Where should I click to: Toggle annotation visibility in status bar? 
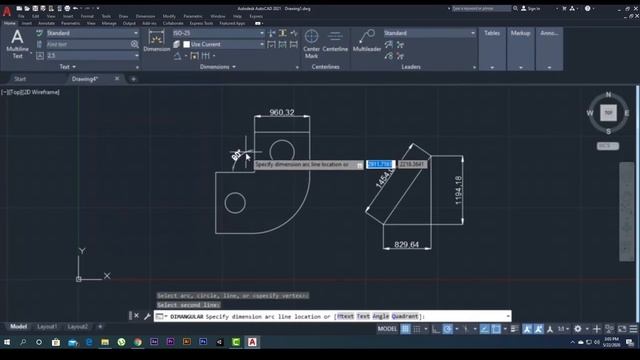(x=527, y=329)
